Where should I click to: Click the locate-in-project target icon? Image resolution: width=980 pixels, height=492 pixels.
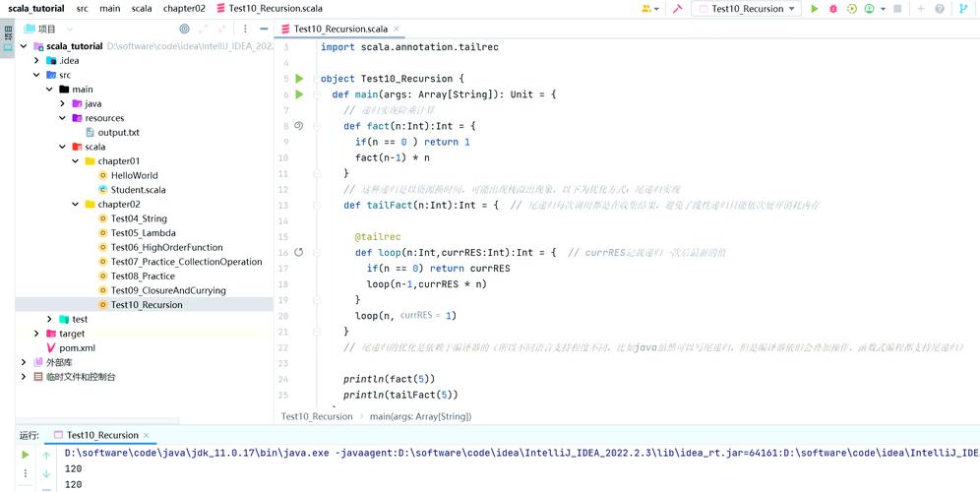(x=184, y=29)
